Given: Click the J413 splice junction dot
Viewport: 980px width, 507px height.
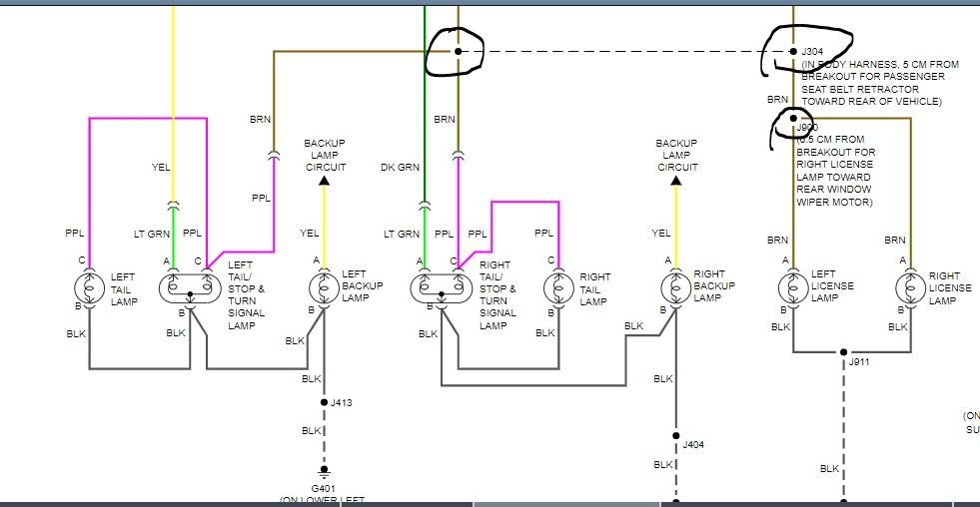Looking at the screenshot, I should click(x=324, y=403).
